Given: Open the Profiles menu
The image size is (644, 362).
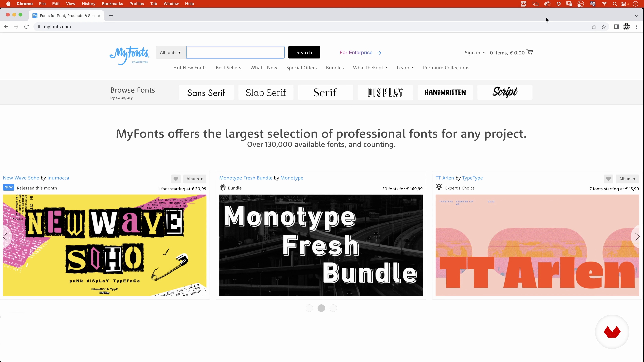Looking at the screenshot, I should pos(137,4).
